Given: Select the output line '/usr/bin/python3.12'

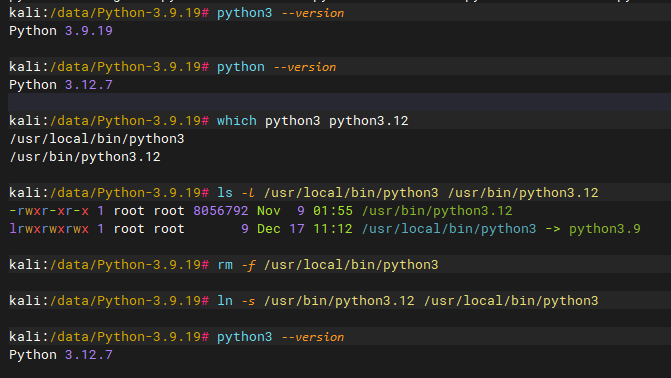Looking at the screenshot, I should point(85,157).
